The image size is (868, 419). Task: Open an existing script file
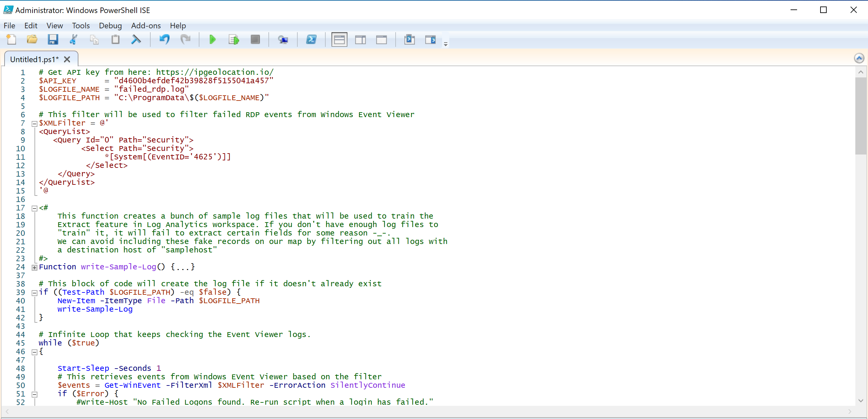point(32,39)
